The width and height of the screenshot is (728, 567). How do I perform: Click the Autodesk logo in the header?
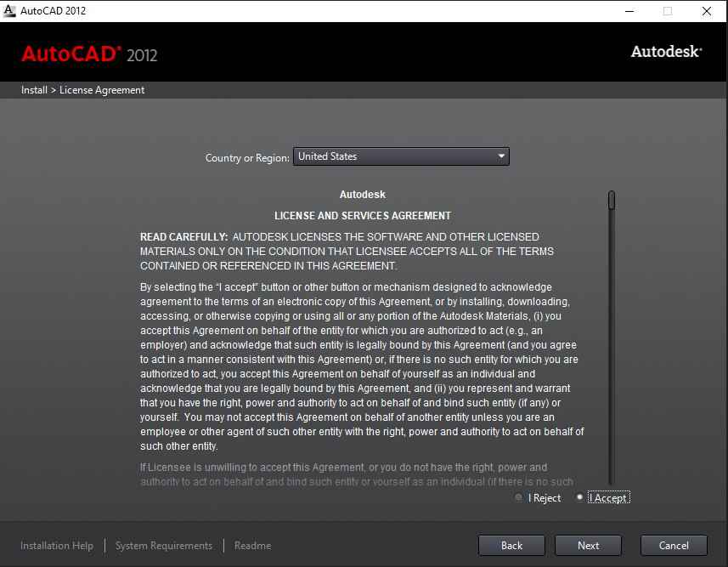[666, 52]
